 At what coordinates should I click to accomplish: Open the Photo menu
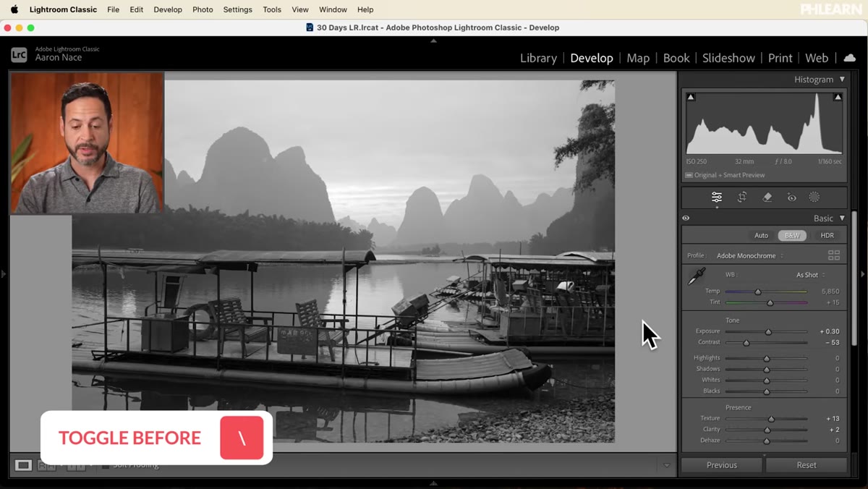203,9
